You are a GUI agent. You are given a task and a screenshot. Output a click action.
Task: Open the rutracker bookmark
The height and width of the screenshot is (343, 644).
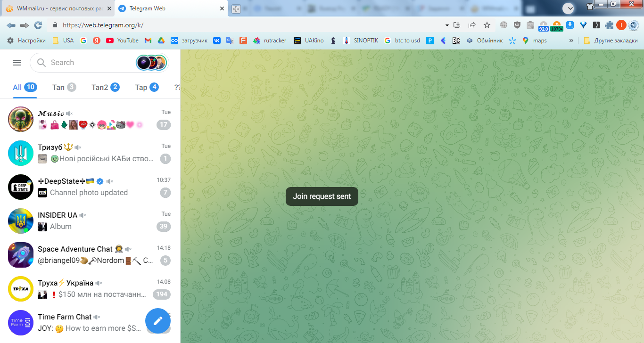pos(270,41)
